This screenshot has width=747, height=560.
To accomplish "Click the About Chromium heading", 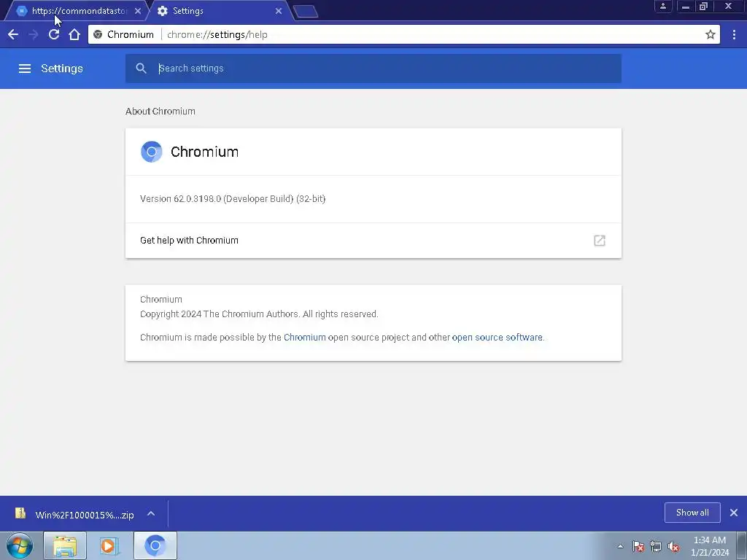I will point(160,111).
